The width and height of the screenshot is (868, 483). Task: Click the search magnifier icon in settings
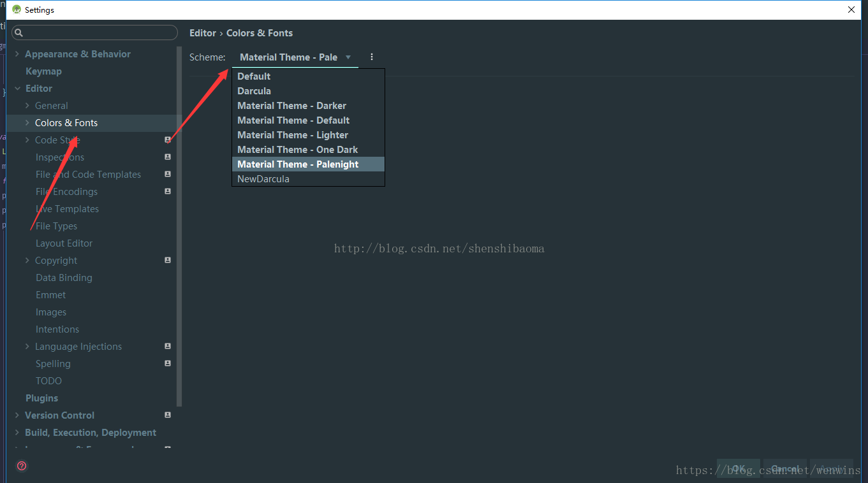(x=18, y=32)
